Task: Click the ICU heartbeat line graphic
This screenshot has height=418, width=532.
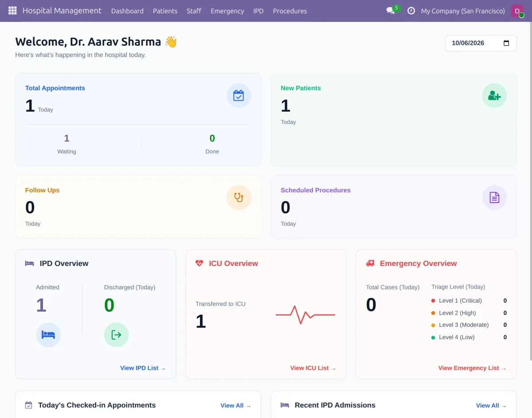Action: 305,314
